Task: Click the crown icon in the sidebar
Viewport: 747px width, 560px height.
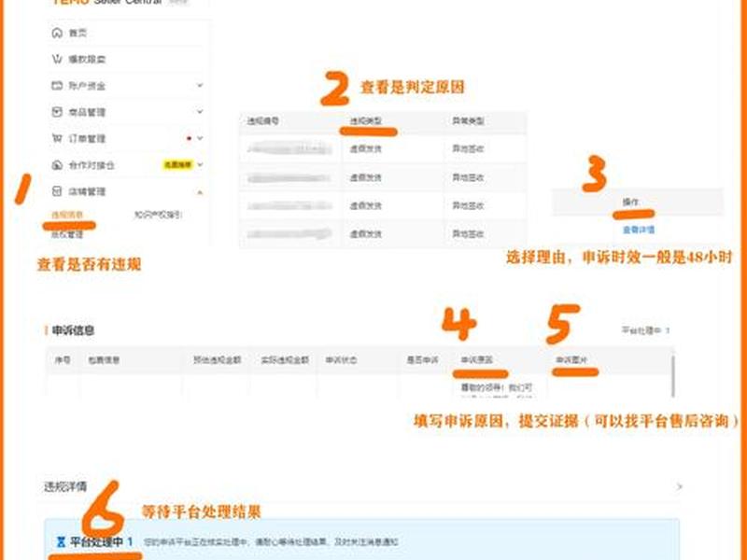Action: point(57,59)
